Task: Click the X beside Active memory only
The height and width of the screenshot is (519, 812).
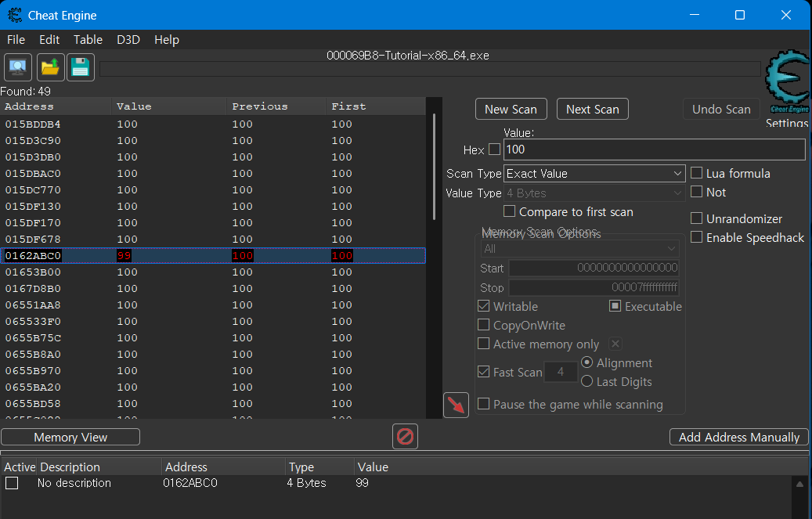Action: [x=615, y=344]
